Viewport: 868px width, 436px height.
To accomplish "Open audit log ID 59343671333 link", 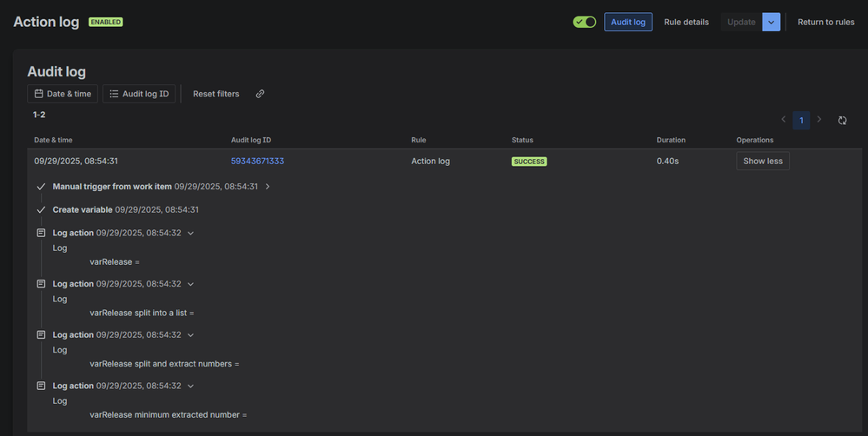I will [x=257, y=162].
